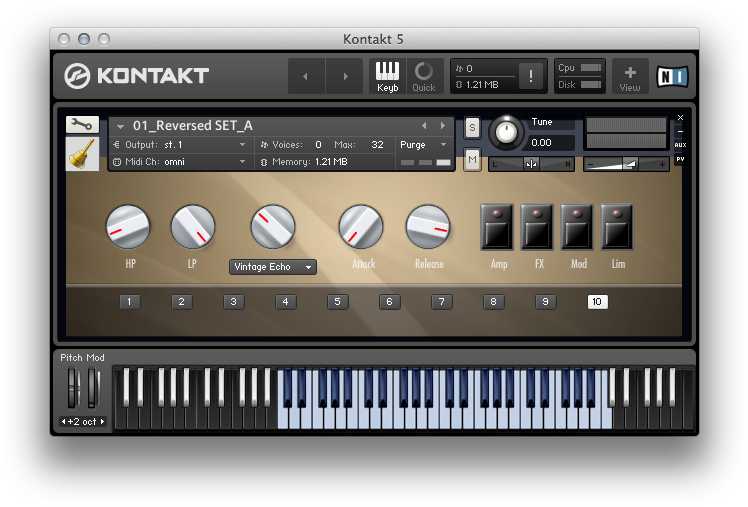Toggle the Lim switch
The height and width of the screenshot is (507, 748).
pos(617,228)
